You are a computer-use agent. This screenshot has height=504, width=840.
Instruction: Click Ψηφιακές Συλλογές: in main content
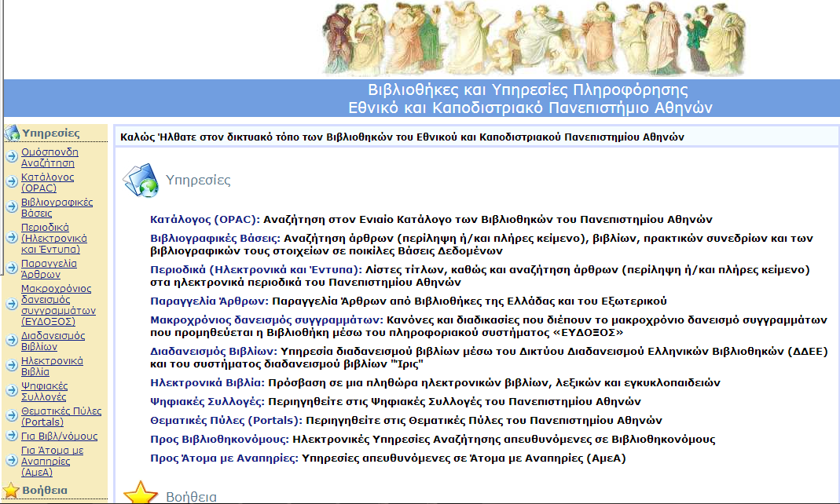pos(207,401)
